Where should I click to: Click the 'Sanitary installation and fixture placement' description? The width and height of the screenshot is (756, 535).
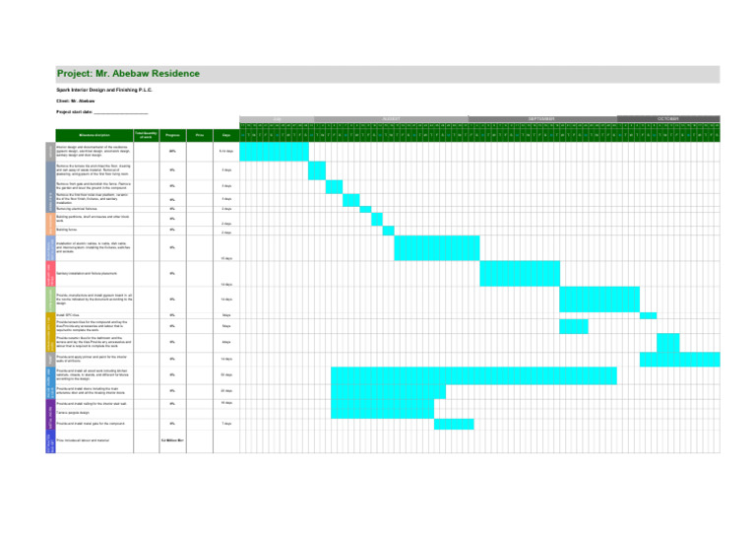pyautogui.click(x=87, y=274)
